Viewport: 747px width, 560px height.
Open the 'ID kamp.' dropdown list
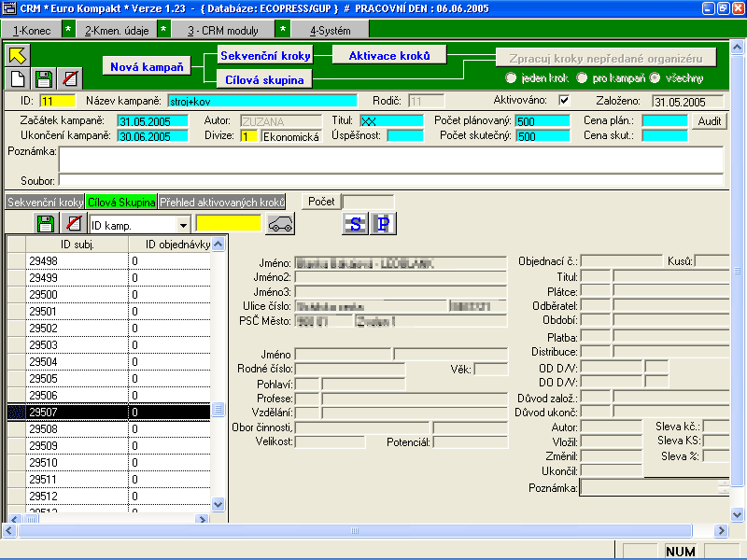[183, 224]
